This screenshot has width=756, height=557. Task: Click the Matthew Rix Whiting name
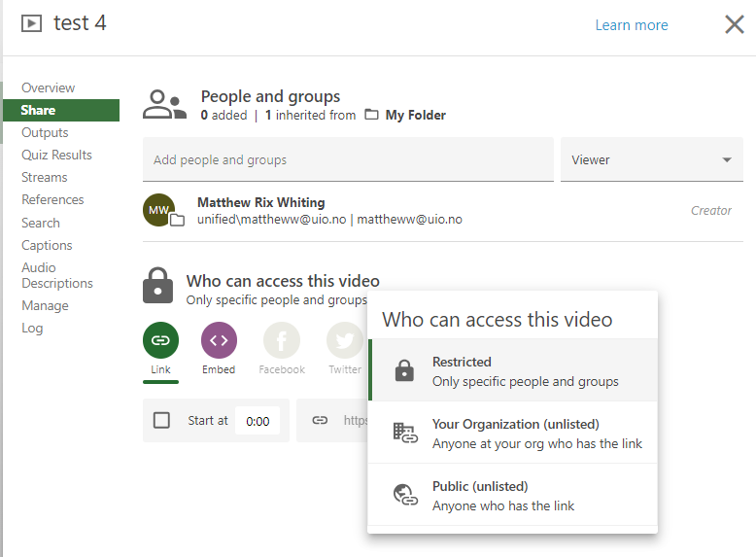click(260, 202)
